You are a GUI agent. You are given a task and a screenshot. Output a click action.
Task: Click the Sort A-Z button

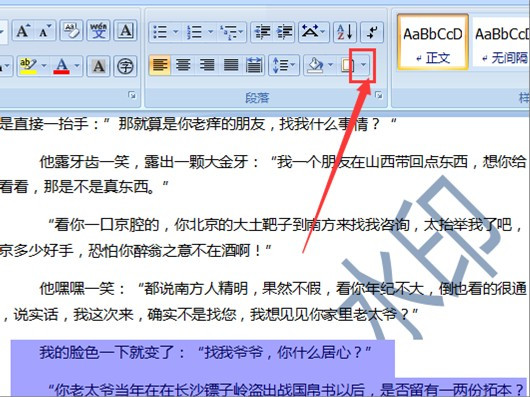pos(345,32)
